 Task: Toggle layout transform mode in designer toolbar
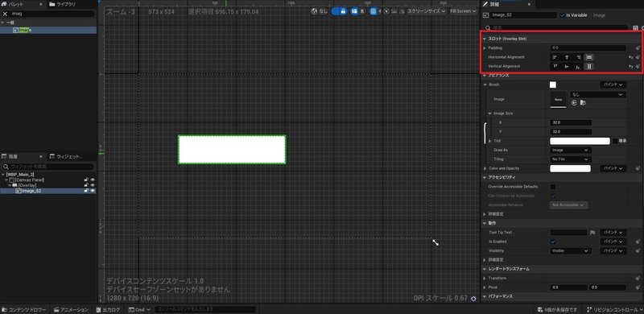click(353, 11)
